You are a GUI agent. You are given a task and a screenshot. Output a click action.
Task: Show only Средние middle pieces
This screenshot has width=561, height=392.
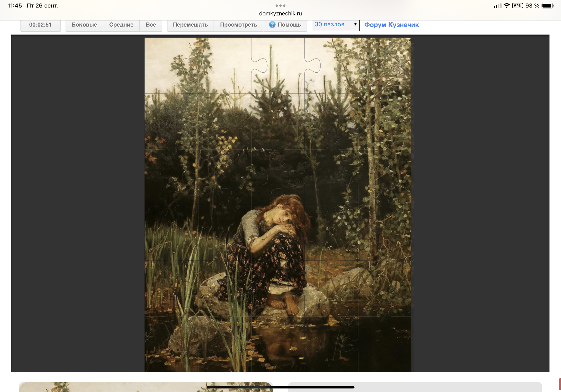tap(121, 25)
